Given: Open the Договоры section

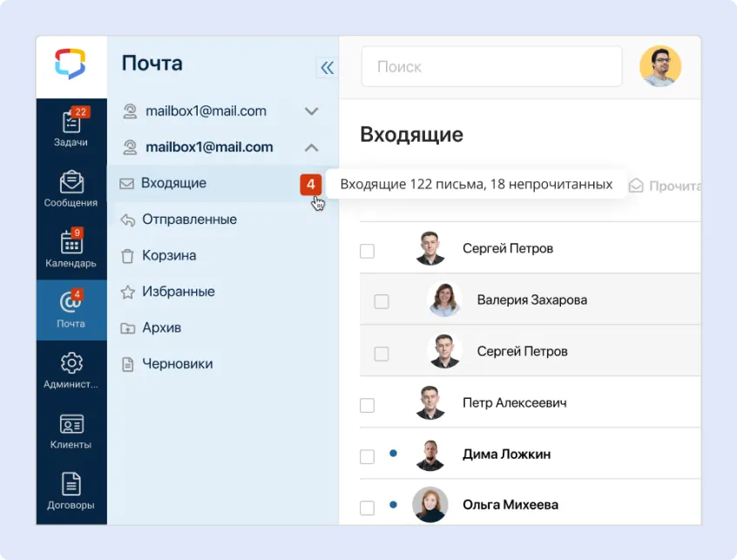Looking at the screenshot, I should click(71, 489).
